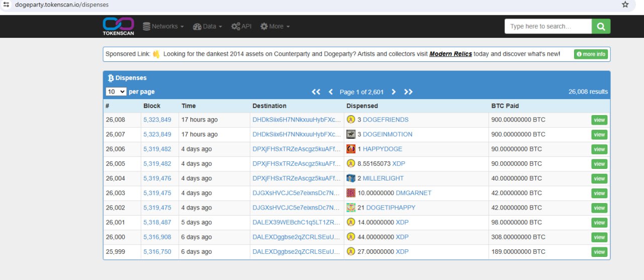The width and height of the screenshot is (644, 280).
Task: Click the DOGETIPHAPPY asset icon
Action: point(351,208)
